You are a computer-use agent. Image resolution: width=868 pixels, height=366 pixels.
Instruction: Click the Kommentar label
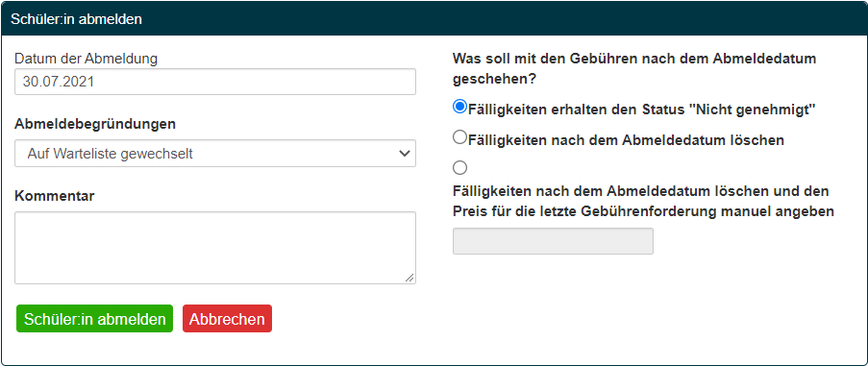(54, 196)
